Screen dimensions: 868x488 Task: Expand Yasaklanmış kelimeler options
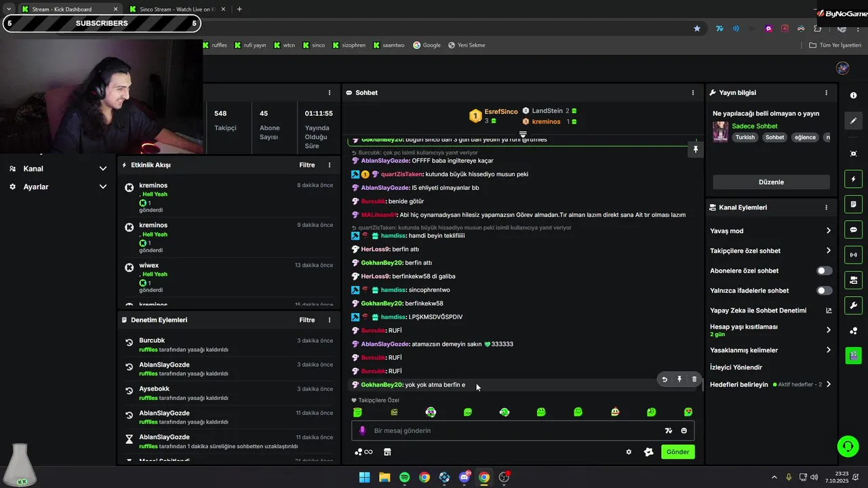[828, 350]
